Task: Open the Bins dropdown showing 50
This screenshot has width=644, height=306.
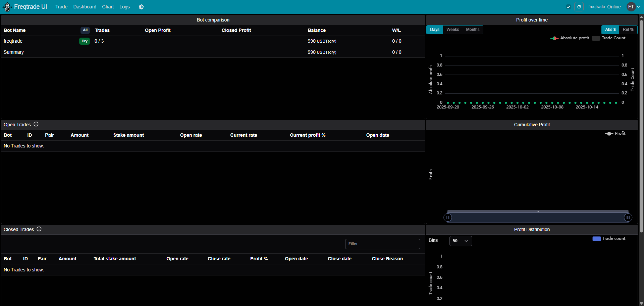Action: point(461,241)
